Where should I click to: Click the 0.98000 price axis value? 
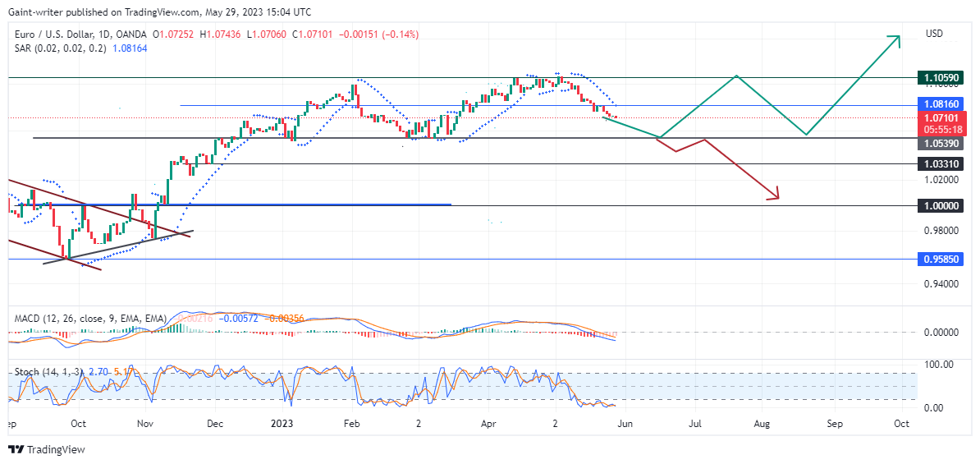[x=940, y=231]
